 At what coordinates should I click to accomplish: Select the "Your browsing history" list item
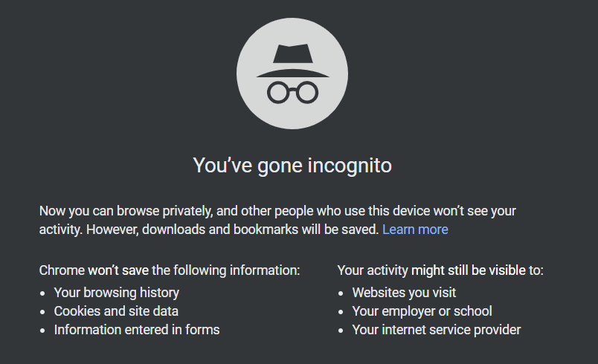coord(116,293)
